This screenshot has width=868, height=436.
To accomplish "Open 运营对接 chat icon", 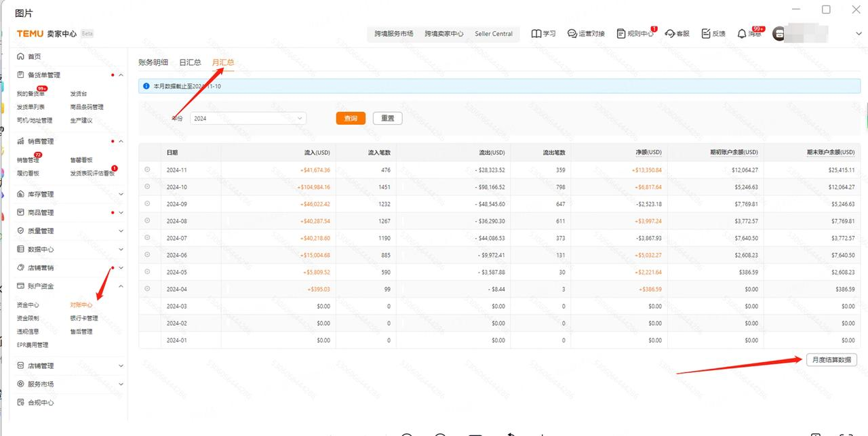I will coord(572,34).
